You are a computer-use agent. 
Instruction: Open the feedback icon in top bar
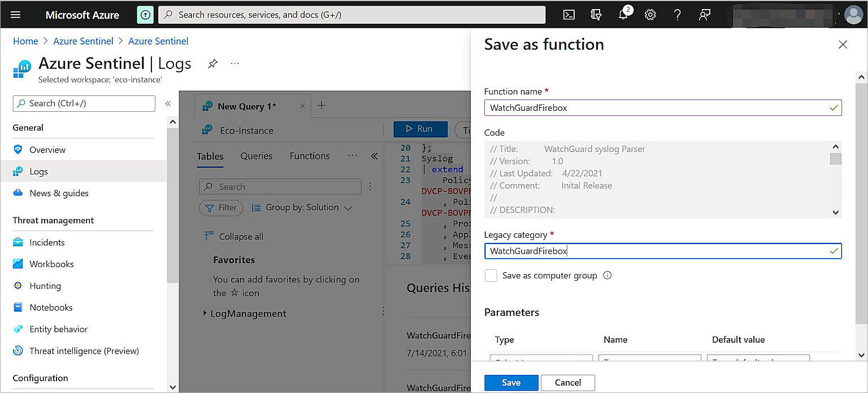pyautogui.click(x=704, y=15)
